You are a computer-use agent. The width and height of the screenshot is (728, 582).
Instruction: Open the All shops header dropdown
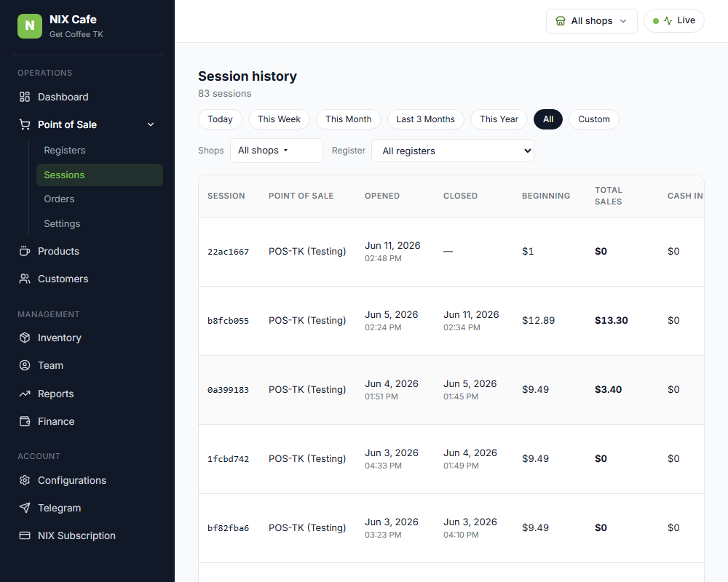(x=591, y=21)
